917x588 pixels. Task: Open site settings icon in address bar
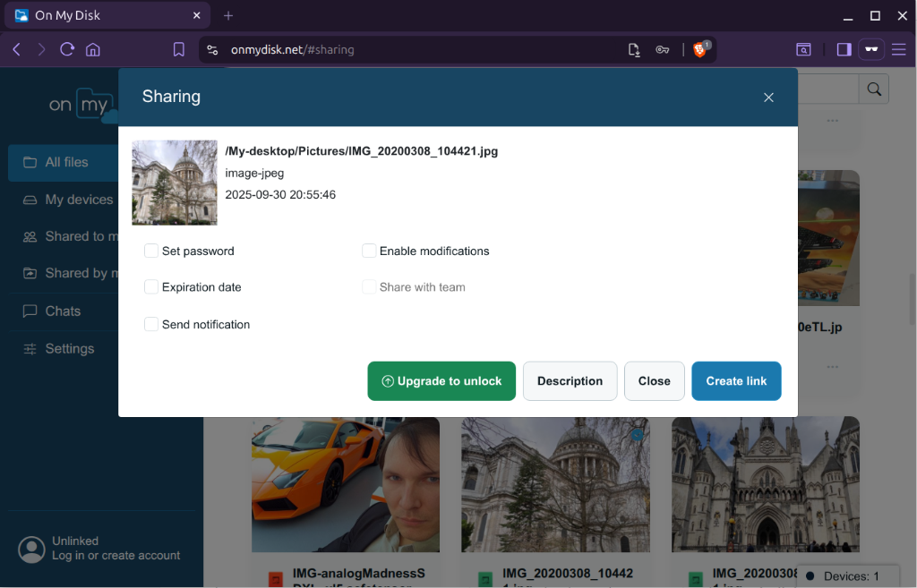click(213, 50)
